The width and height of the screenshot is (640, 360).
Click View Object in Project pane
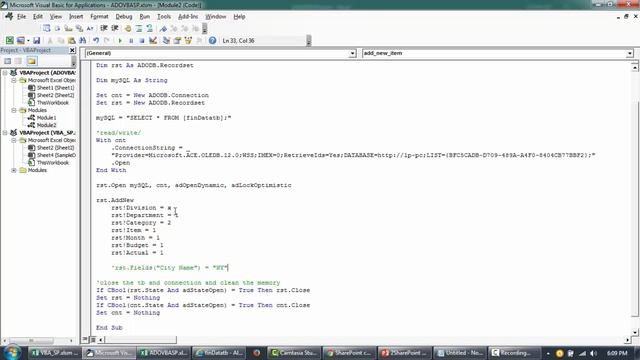coord(18,61)
